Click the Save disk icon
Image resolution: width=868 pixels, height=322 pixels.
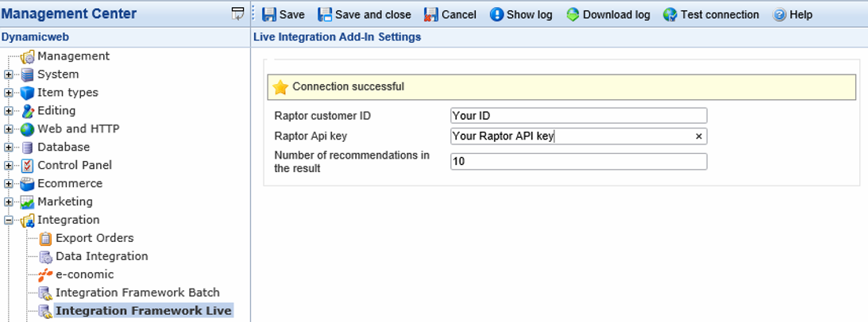tap(269, 14)
